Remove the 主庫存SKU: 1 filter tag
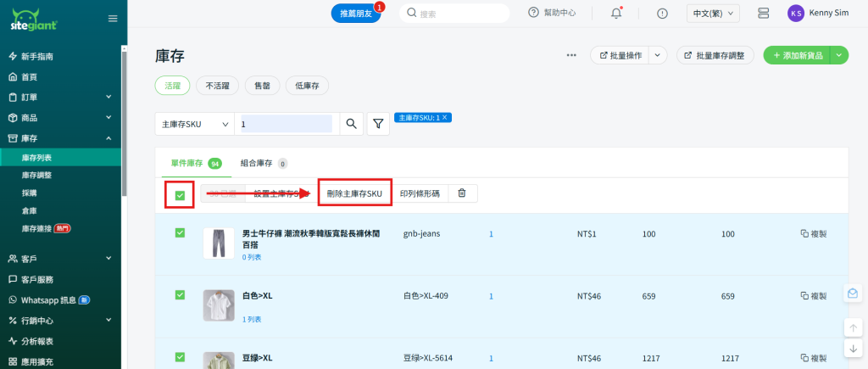Viewport: 868px width, 369px height. coord(444,117)
